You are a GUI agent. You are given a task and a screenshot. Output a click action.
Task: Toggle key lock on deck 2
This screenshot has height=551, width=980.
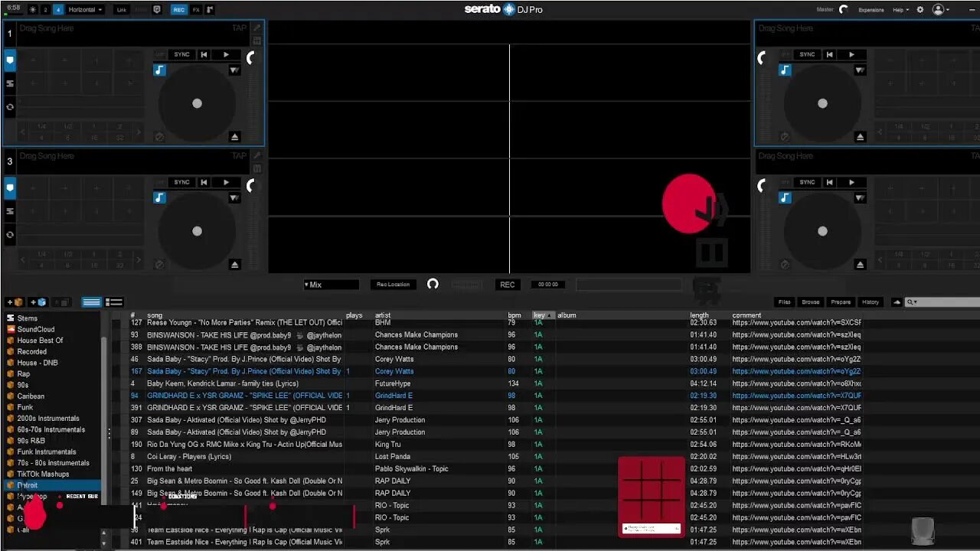coord(785,70)
